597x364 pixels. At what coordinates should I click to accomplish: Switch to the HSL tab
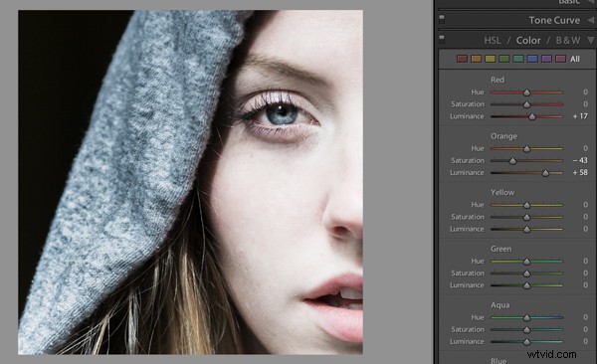point(493,41)
